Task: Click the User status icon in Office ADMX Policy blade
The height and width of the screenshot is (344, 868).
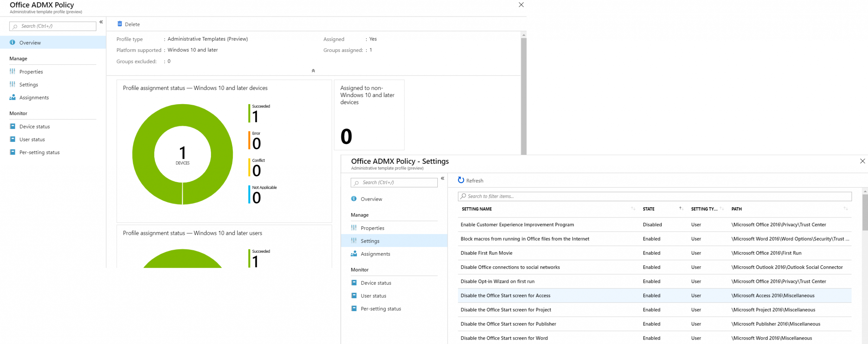Action: coord(13,139)
